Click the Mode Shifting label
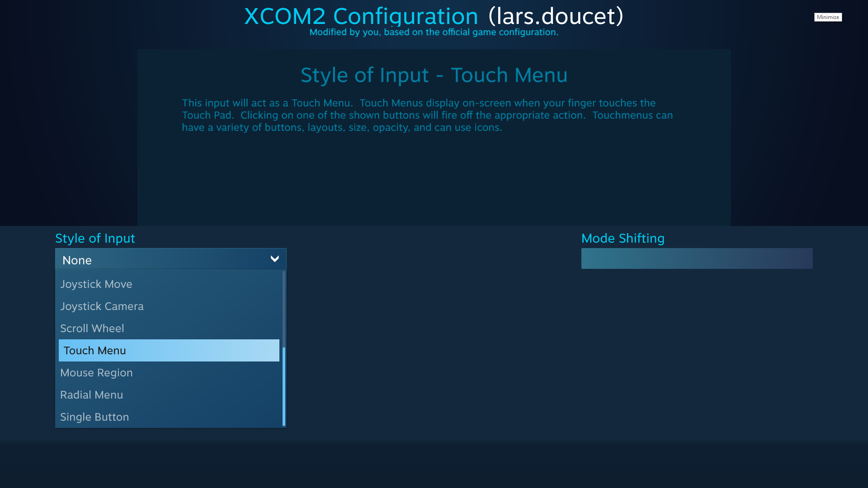The image size is (868, 488). point(623,238)
